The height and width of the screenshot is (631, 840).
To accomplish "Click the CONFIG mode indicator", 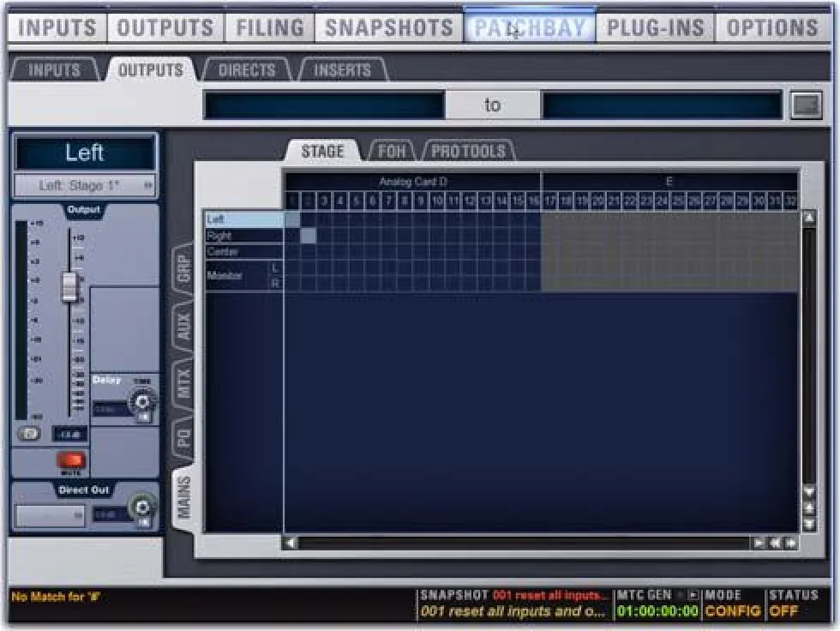I will coord(732,611).
